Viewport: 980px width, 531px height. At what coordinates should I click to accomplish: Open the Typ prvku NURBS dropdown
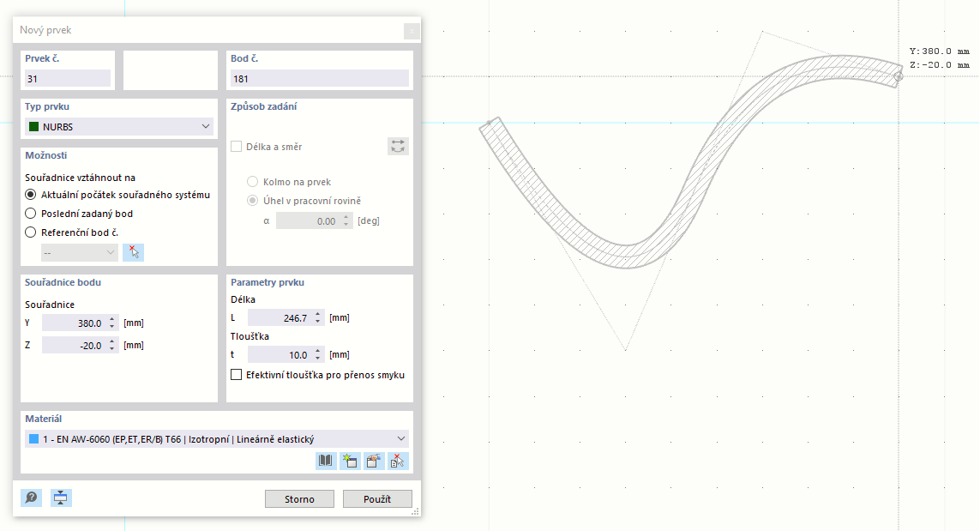(x=119, y=126)
